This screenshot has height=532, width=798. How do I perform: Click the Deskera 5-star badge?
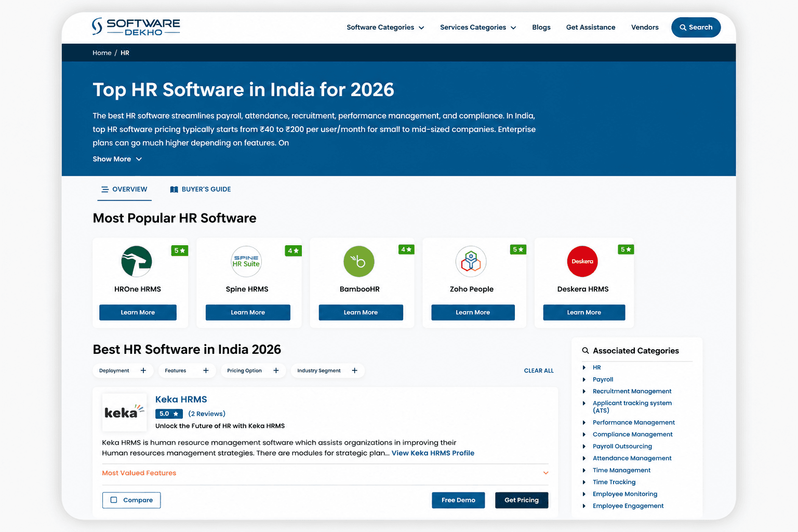626,249
